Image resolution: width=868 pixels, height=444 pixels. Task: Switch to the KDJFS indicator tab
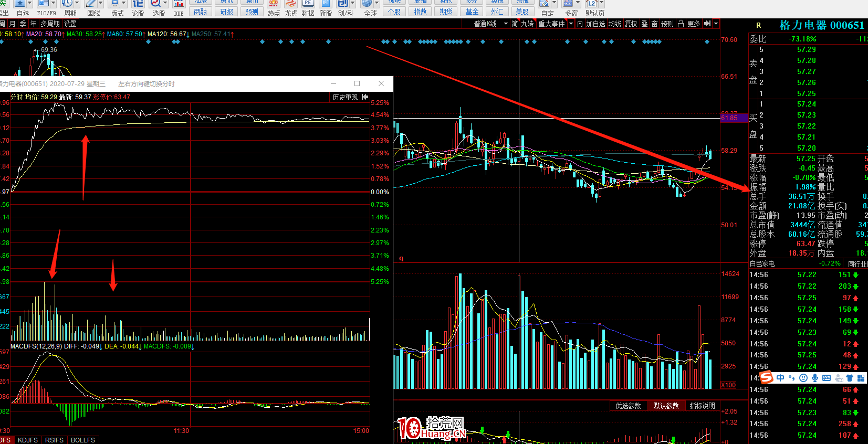tap(27, 440)
